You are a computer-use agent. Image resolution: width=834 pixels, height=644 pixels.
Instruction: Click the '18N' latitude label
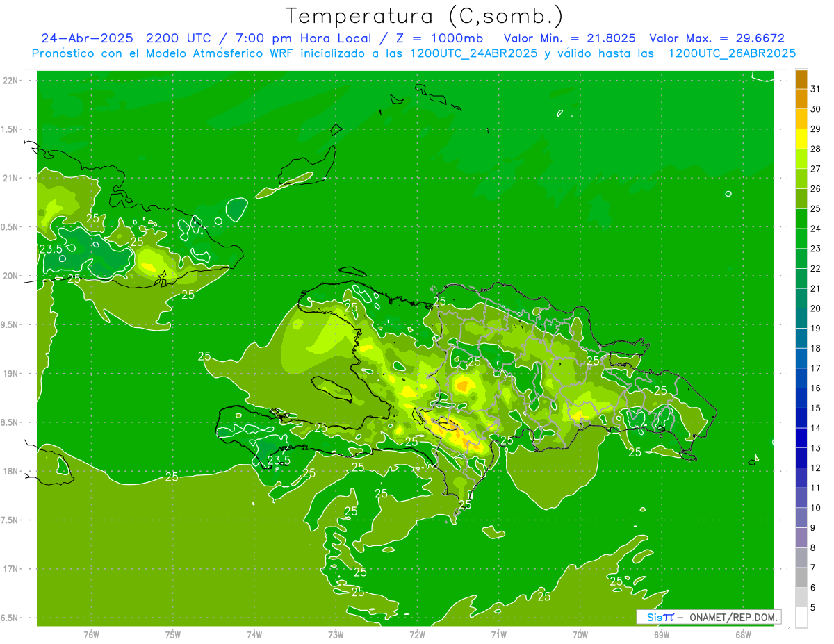pos(11,471)
